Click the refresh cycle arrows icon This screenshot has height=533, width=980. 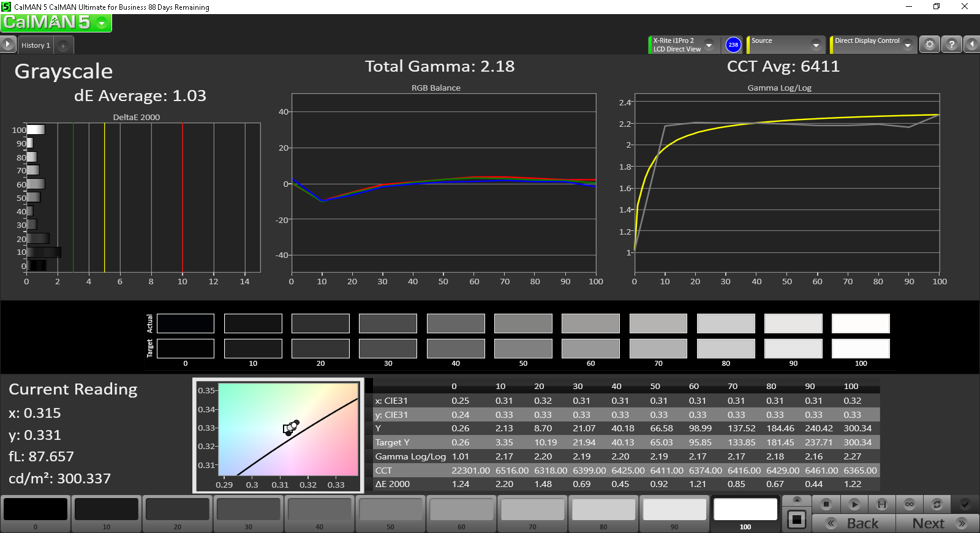pyautogui.click(x=937, y=504)
